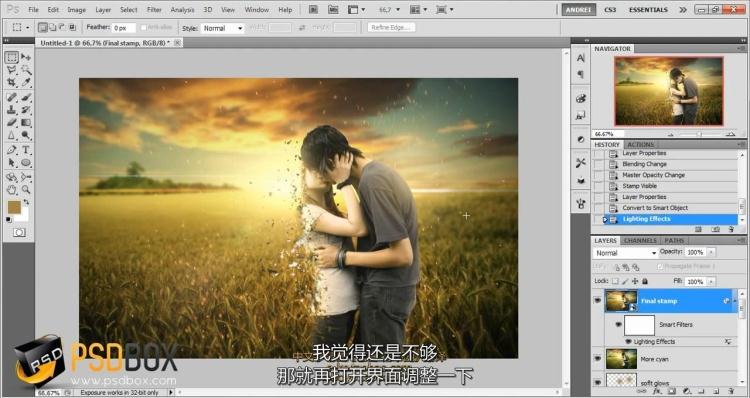Select the Clone Stamp tool
This screenshot has width=750, height=398.
pyautogui.click(x=12, y=110)
